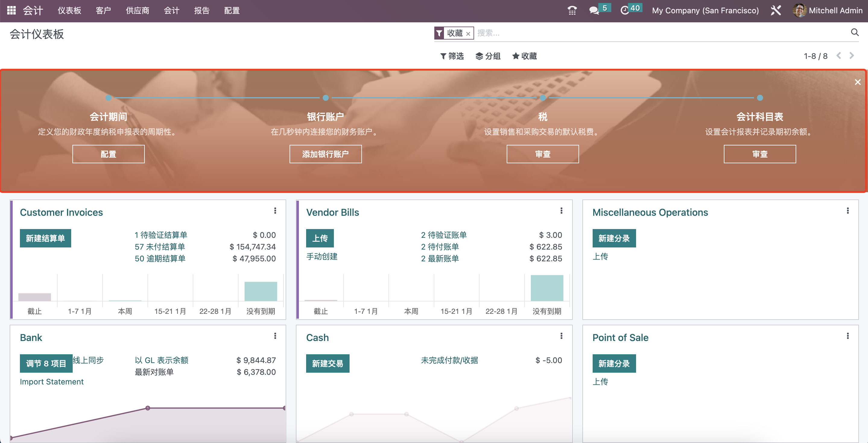The image size is (868, 443).
Task: Click 调节 8 项目 button
Action: point(46,363)
